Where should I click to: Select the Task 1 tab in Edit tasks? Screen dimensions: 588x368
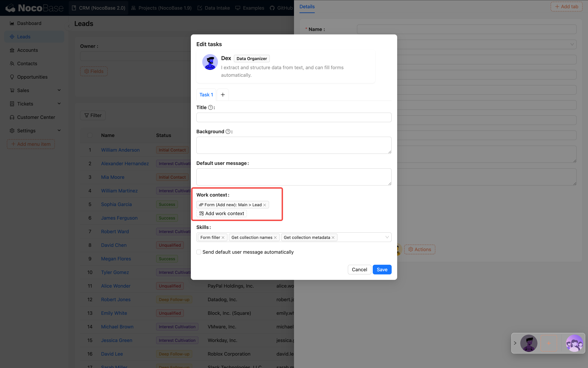(x=206, y=95)
